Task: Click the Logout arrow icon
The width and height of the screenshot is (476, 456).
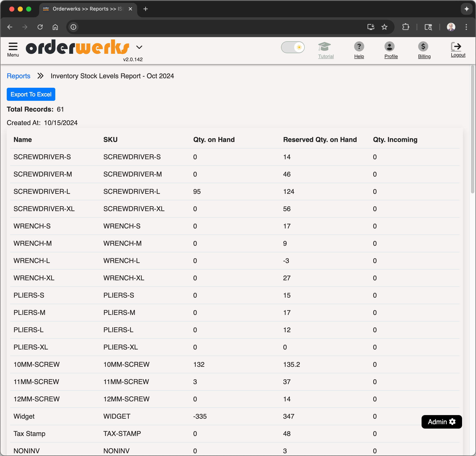Action: click(456, 46)
